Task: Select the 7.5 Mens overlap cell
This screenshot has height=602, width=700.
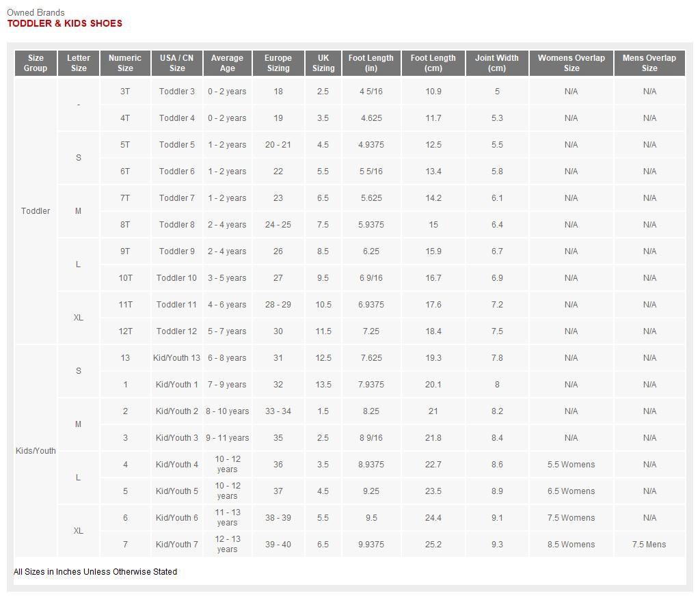Action: pos(649,545)
